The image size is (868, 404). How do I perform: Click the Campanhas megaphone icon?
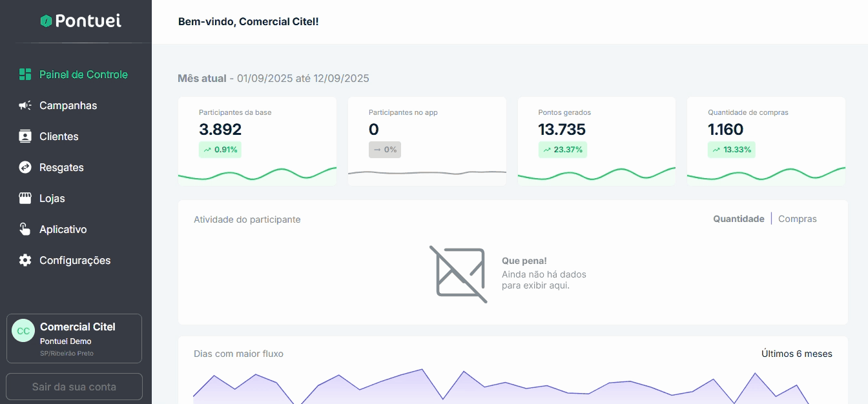(x=25, y=105)
